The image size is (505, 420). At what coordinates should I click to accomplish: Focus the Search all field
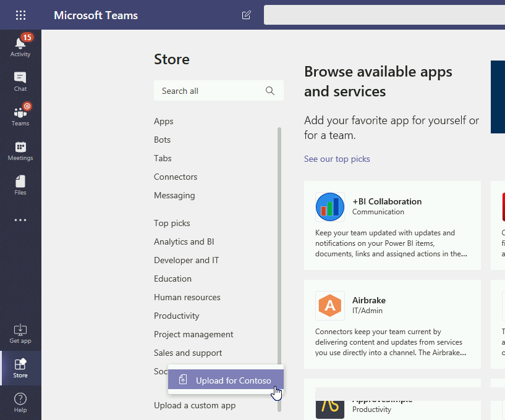219,91
